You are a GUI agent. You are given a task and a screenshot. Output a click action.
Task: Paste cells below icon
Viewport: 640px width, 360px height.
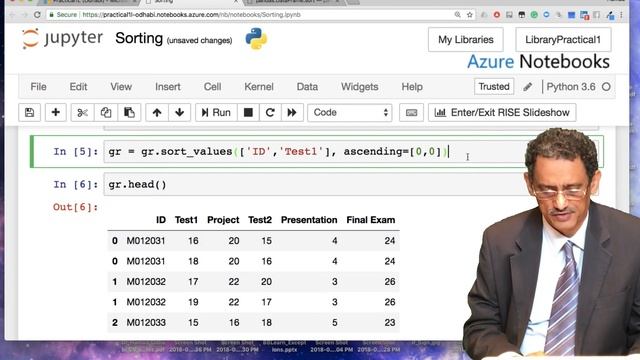[x=129, y=112]
